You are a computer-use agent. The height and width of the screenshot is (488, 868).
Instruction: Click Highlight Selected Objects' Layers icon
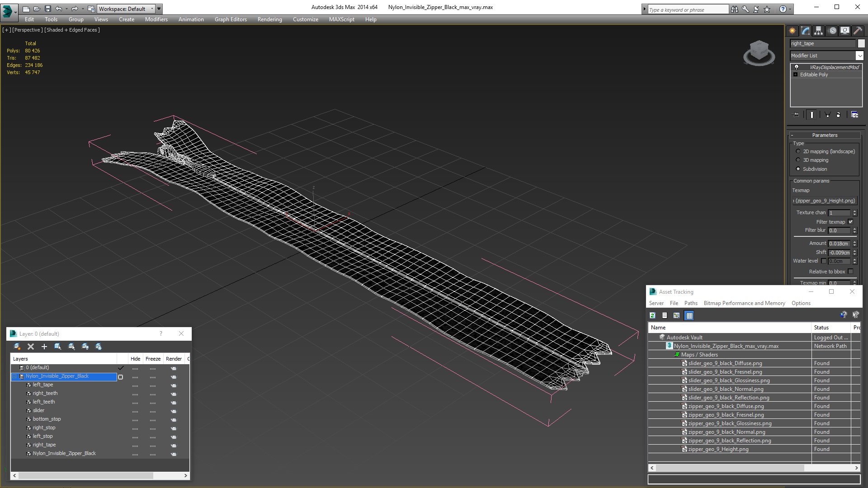(71, 347)
